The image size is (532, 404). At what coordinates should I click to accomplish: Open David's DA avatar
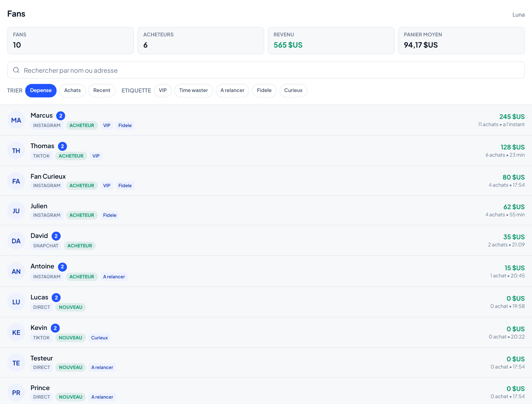point(16,240)
